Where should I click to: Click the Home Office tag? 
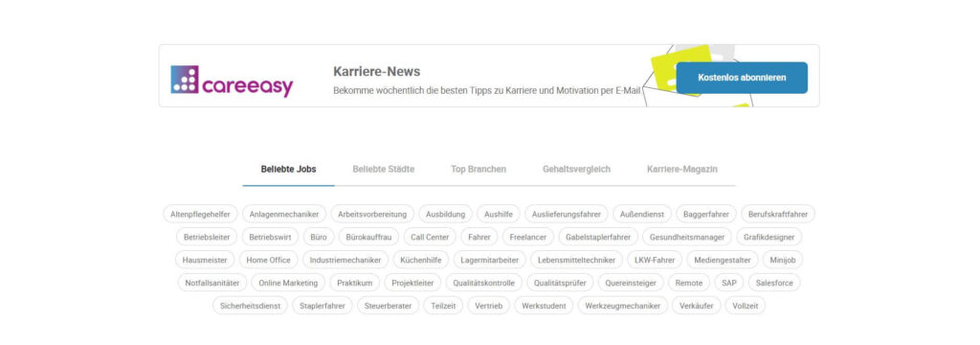coord(269,260)
